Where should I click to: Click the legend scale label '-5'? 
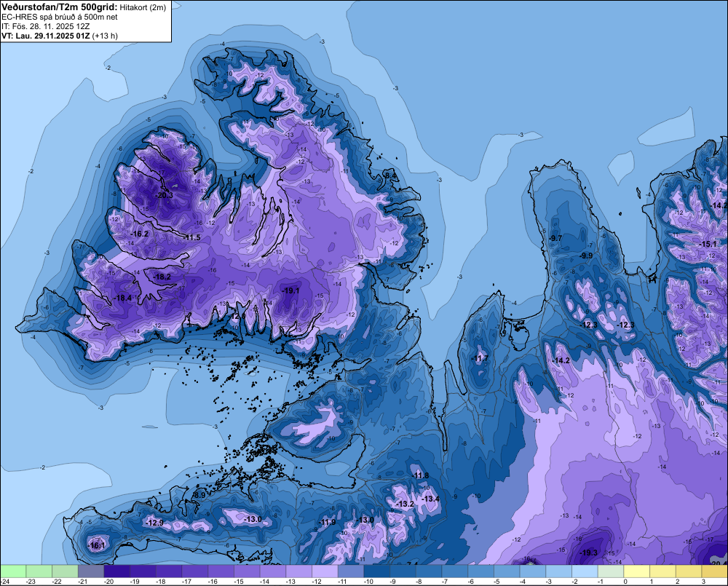[x=496, y=582]
